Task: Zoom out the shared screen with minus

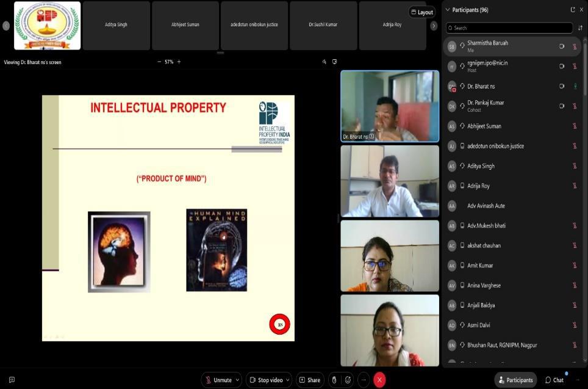Action: pyautogui.click(x=159, y=62)
